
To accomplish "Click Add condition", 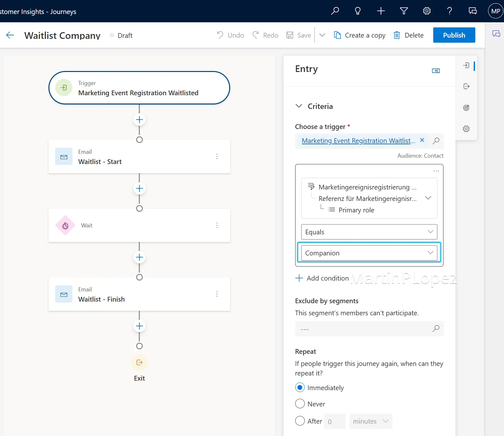I will (322, 278).
